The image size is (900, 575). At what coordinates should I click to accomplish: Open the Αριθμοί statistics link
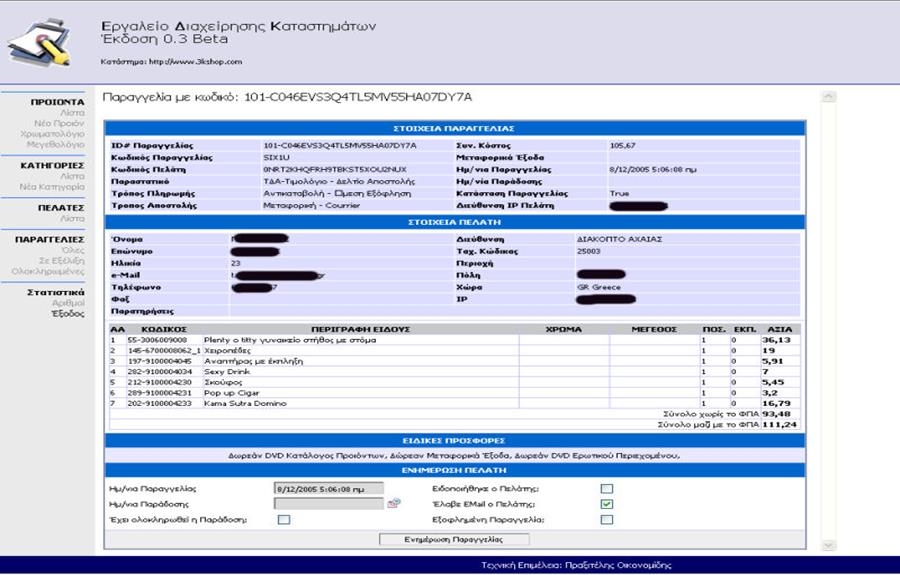pyautogui.click(x=68, y=303)
